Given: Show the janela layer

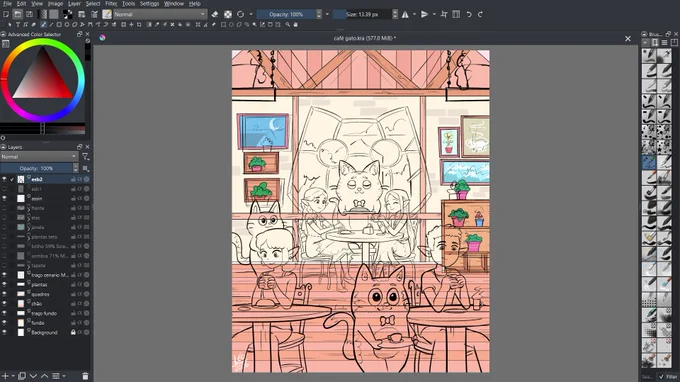Looking at the screenshot, I should click(x=4, y=227).
